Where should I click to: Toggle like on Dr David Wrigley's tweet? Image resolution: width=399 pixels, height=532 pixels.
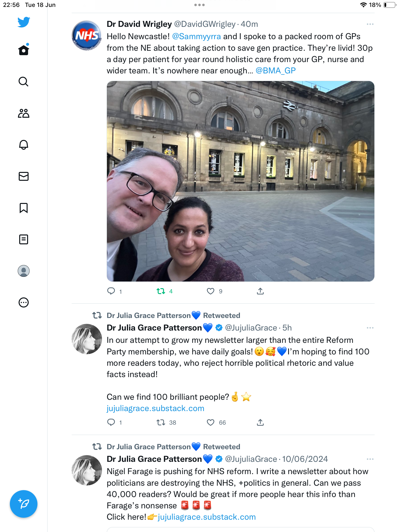pyautogui.click(x=211, y=291)
